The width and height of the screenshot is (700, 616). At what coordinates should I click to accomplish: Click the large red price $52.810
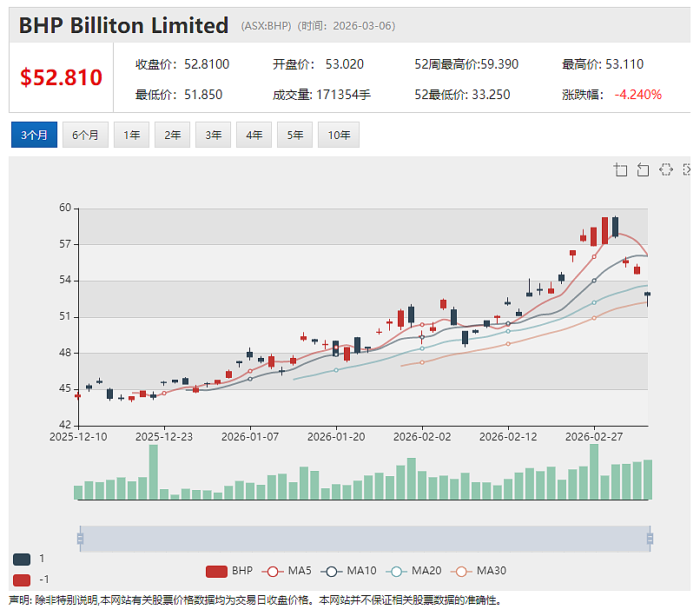(x=61, y=77)
